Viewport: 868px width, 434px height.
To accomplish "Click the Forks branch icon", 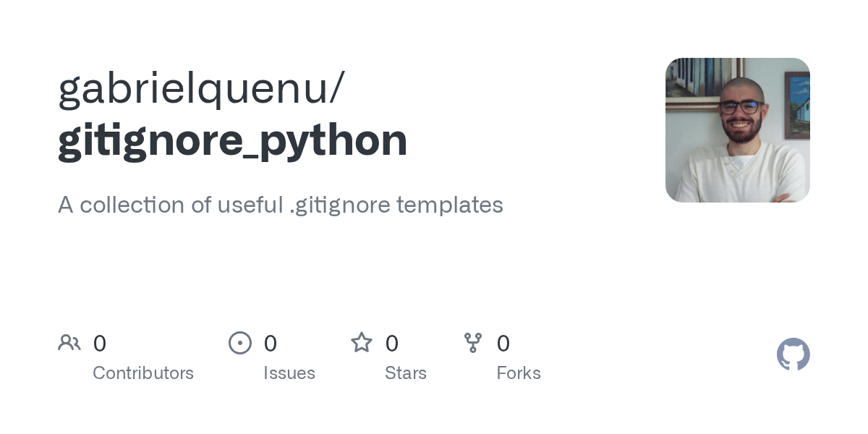I will 473,343.
